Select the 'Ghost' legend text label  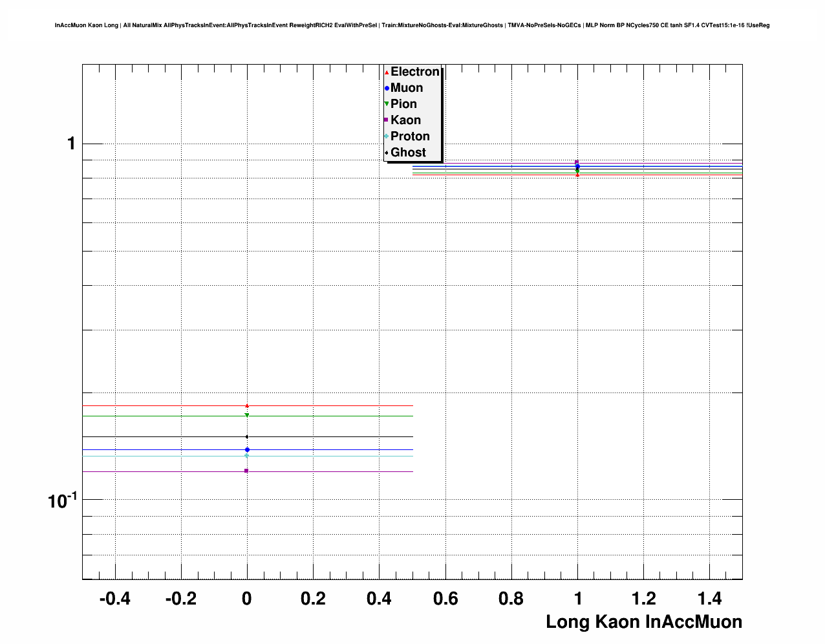click(408, 153)
